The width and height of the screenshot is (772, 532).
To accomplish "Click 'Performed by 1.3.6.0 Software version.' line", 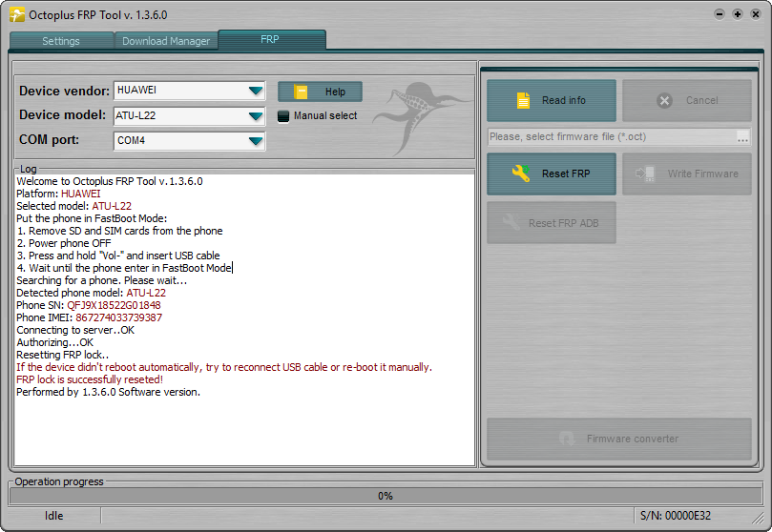I will [x=109, y=392].
